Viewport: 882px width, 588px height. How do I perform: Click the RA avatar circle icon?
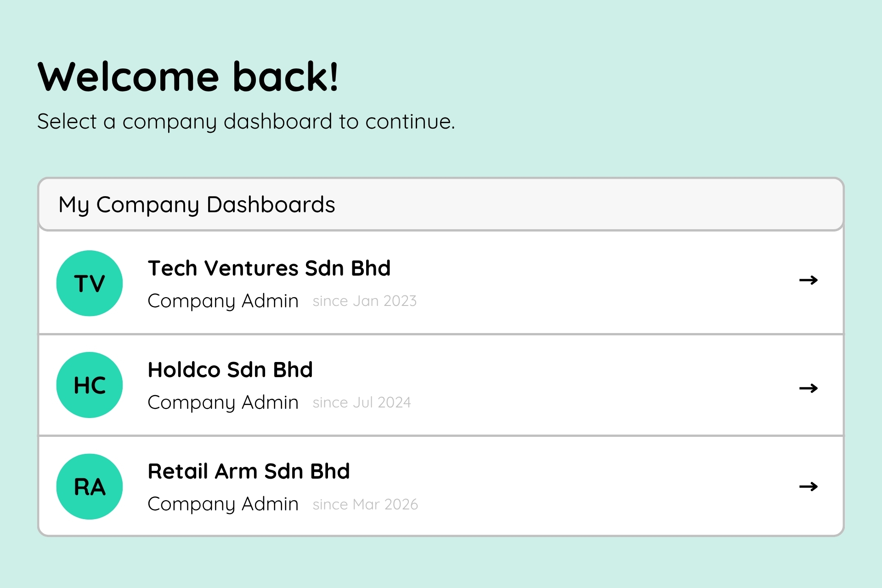90,486
